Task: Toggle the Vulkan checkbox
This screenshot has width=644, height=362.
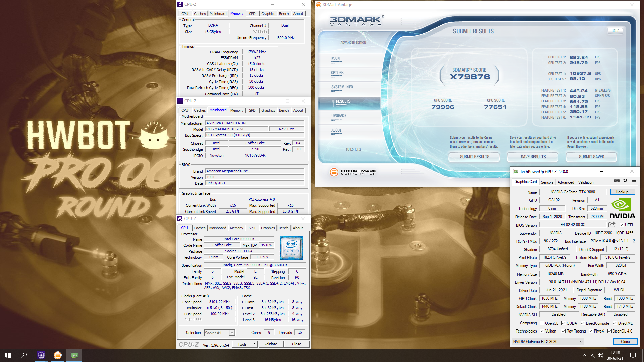Action: tap(542, 331)
